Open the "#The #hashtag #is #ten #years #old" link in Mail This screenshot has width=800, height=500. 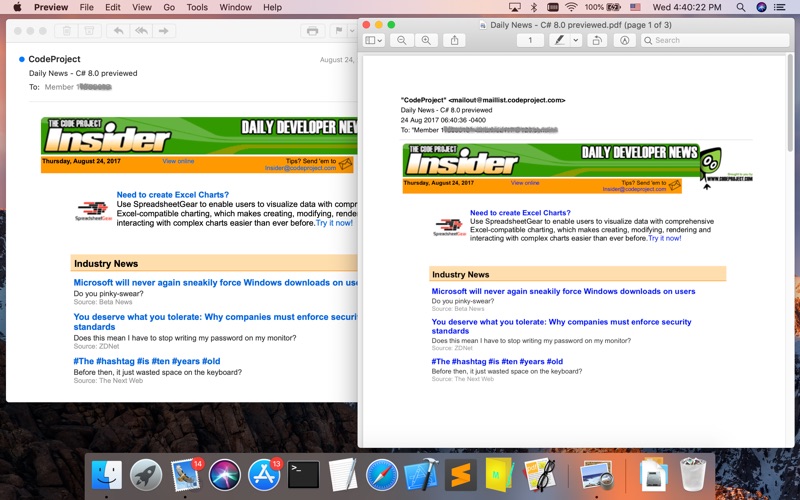click(147, 361)
